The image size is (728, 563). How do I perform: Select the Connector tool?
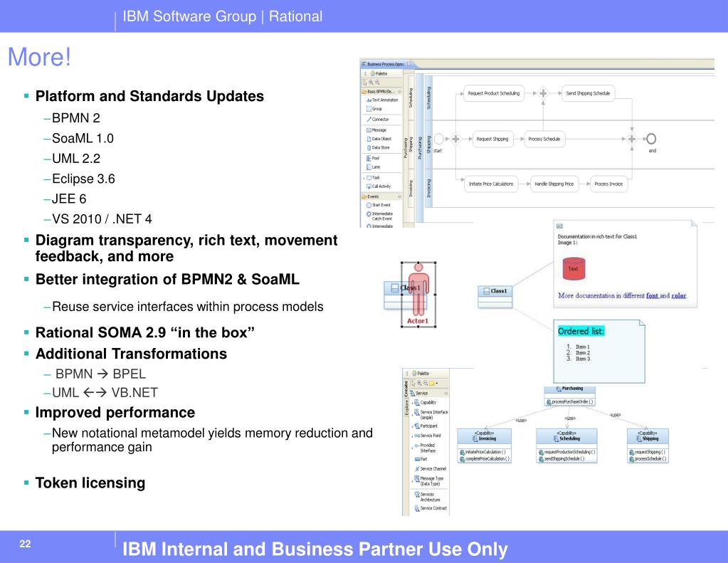click(x=377, y=120)
